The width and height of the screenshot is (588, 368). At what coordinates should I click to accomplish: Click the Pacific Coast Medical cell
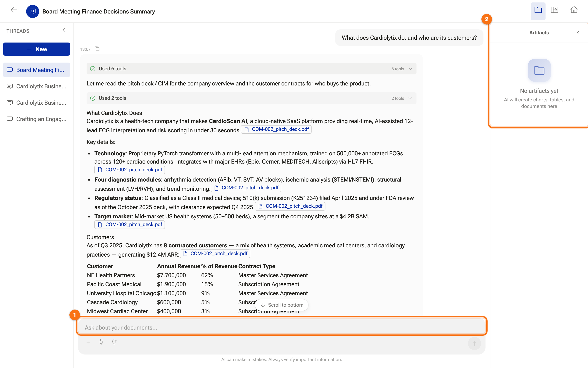point(114,284)
